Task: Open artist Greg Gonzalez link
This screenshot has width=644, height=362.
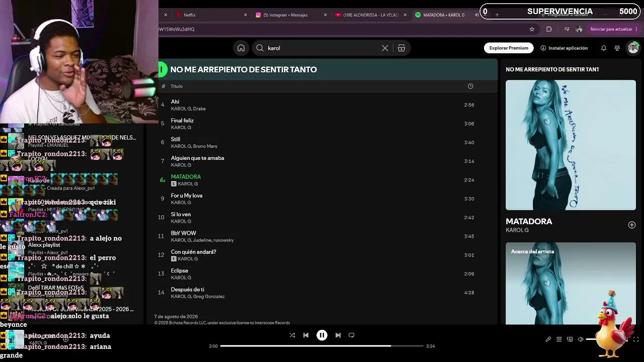Action: coord(209,297)
